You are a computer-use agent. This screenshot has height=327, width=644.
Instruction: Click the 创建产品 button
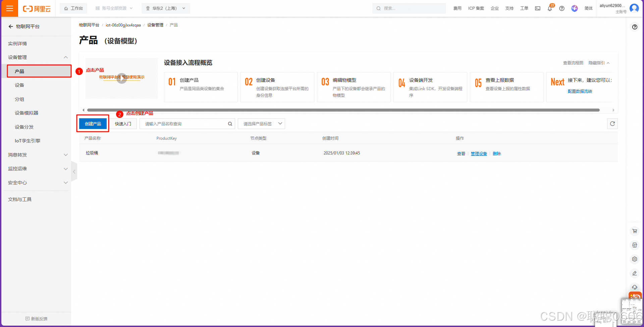pos(93,124)
